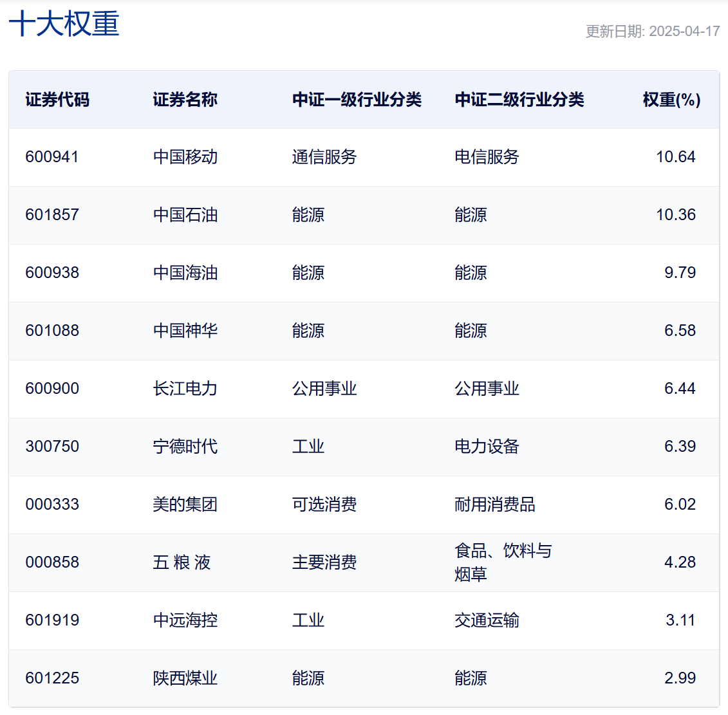
Task: Select the stock name 中国神华
Action: coord(185,331)
